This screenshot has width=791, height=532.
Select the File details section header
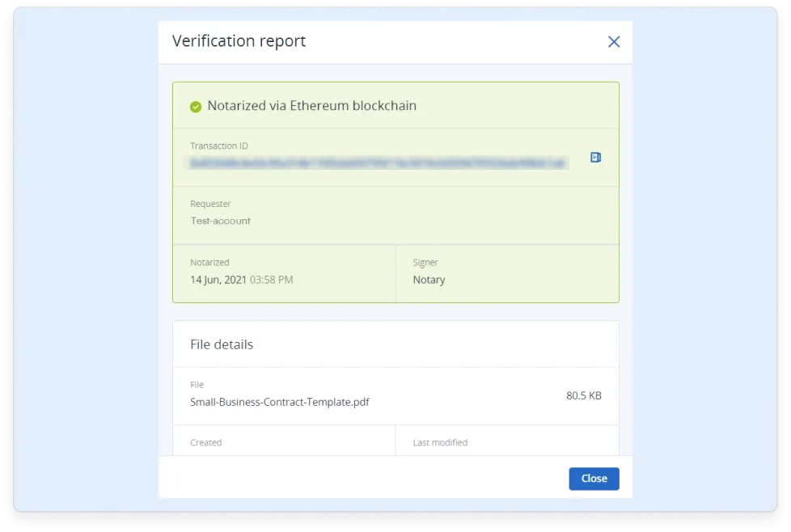tap(222, 344)
